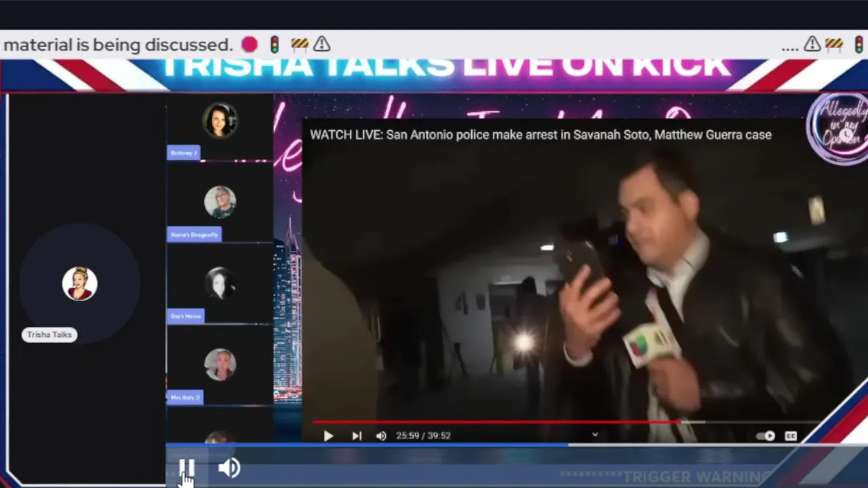Select Dark Horse participant avatar

(220, 283)
